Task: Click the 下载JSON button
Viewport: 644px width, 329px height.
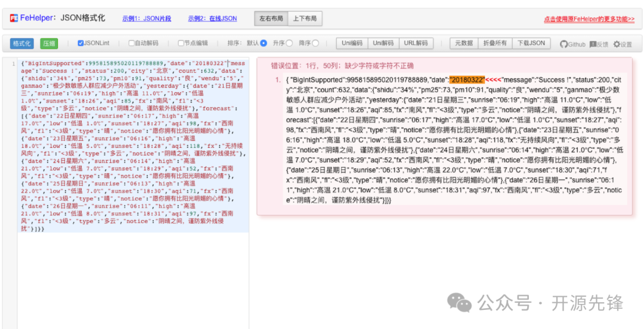Action: click(531, 43)
